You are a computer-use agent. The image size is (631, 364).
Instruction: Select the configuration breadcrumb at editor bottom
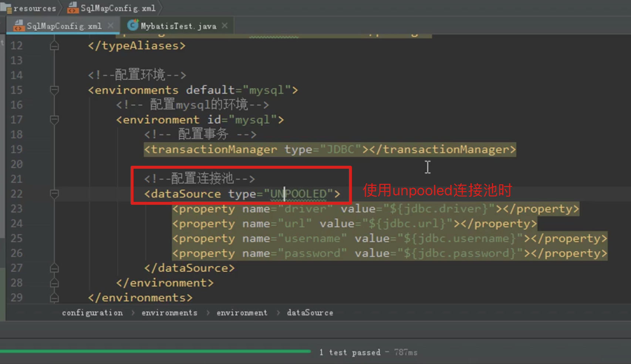(92, 313)
